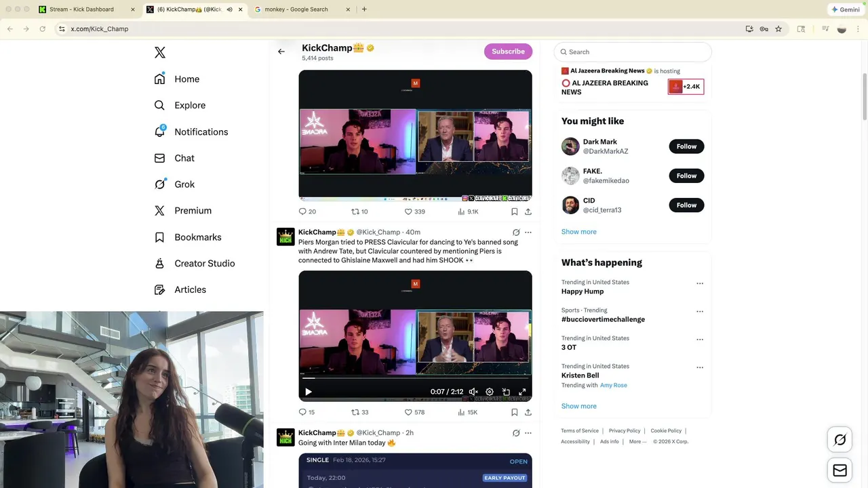The image size is (868, 488).
Task: Follow CID account
Action: click(686, 205)
